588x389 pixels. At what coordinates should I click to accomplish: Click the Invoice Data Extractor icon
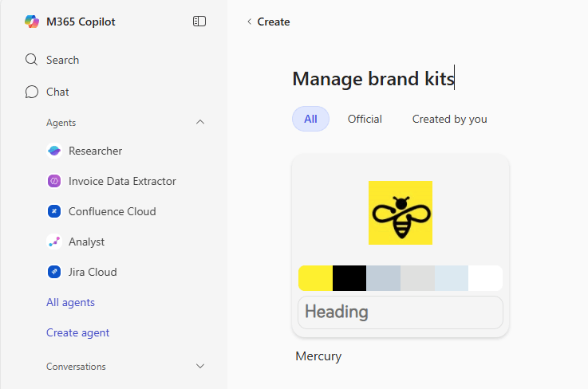pos(54,181)
